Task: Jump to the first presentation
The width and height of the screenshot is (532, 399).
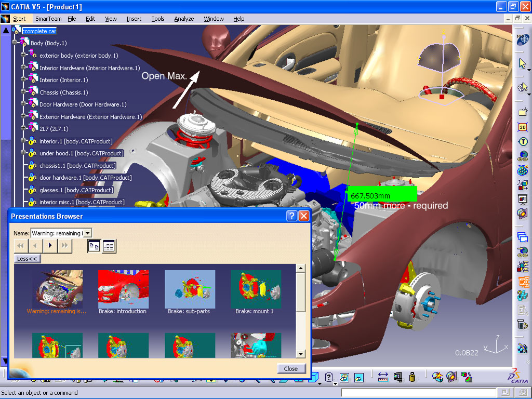Action: point(21,245)
